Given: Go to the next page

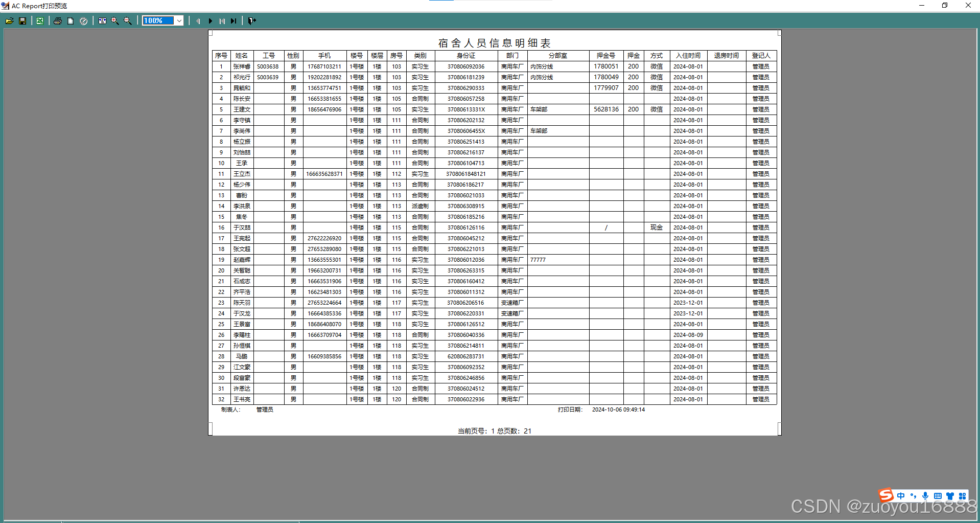Looking at the screenshot, I should [x=210, y=21].
